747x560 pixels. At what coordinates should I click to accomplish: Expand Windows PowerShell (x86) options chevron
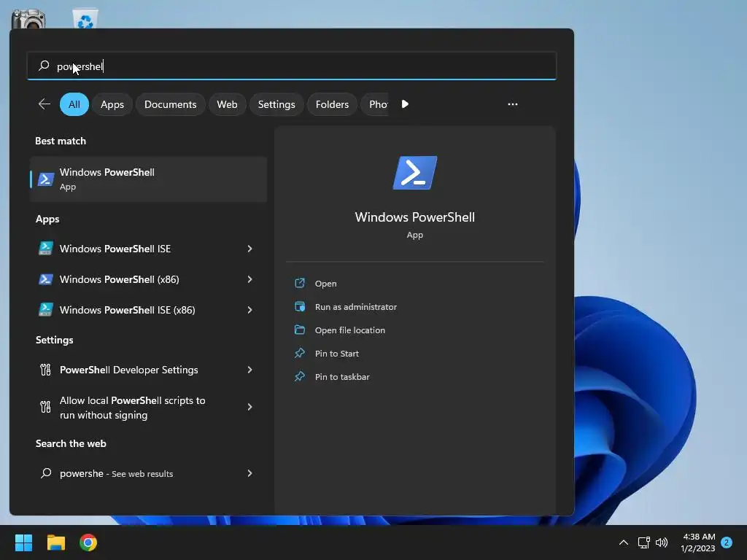coord(249,279)
